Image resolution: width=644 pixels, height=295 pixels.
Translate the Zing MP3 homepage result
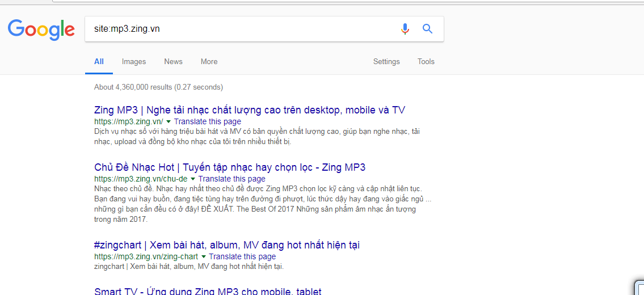[x=208, y=121]
